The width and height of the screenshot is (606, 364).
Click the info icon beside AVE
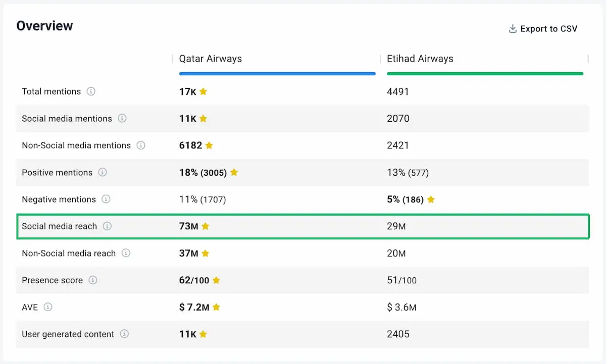pos(47,307)
